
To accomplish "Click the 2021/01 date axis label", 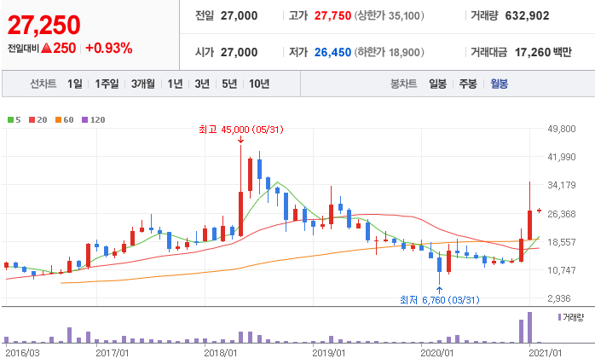I will (546, 353).
